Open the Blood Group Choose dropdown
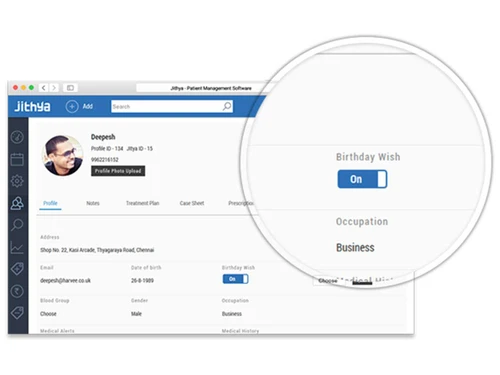 (48, 314)
